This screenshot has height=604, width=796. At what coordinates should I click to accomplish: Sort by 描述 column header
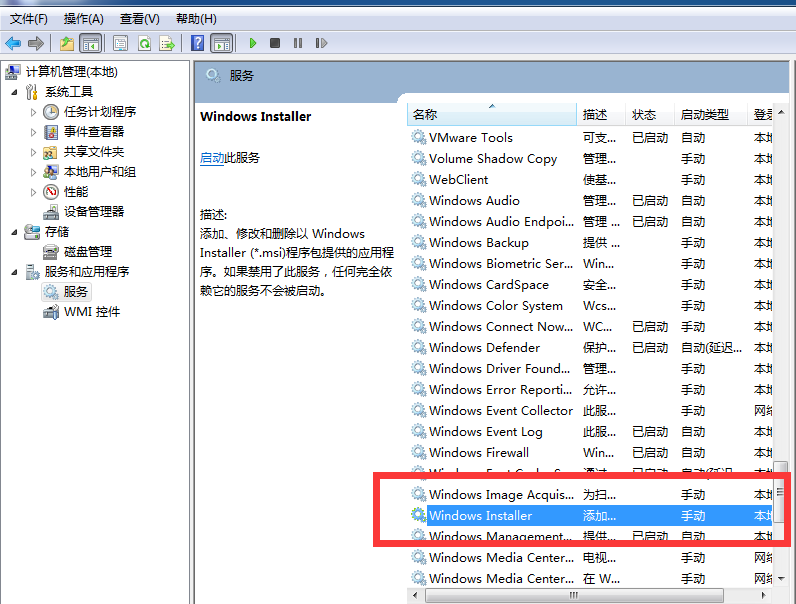(x=601, y=115)
